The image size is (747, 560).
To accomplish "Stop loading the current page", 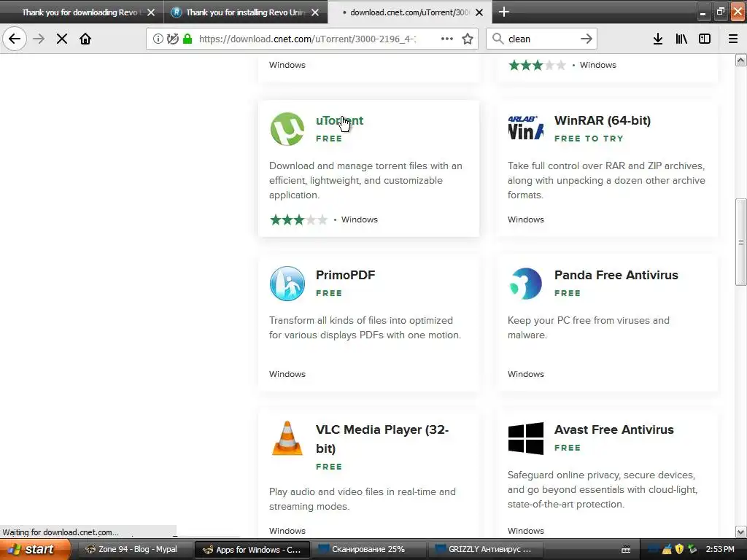I will (62, 39).
